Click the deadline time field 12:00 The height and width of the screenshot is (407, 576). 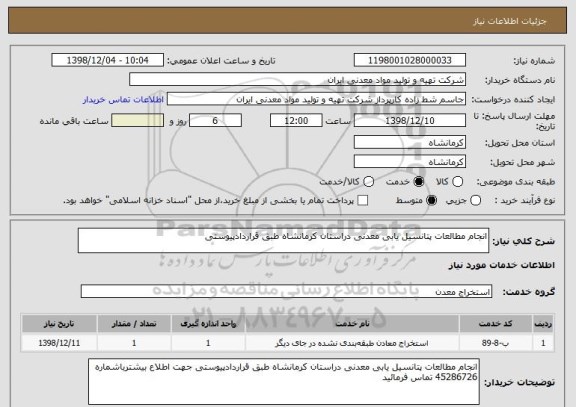(x=296, y=120)
